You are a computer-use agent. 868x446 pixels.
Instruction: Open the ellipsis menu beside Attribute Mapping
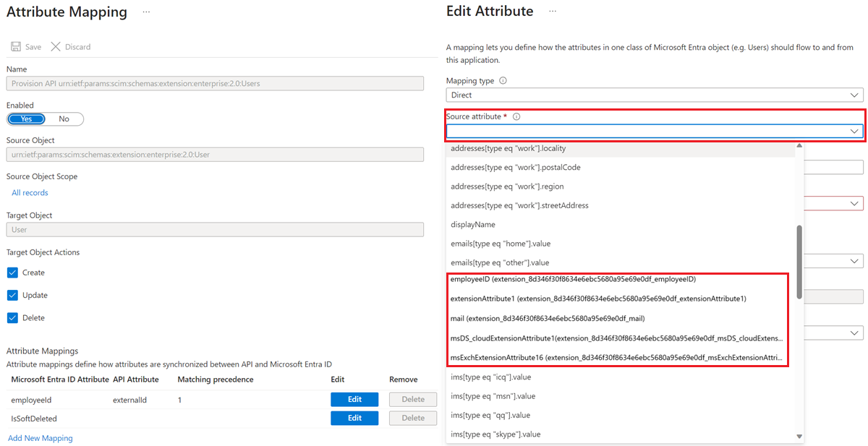click(x=145, y=11)
